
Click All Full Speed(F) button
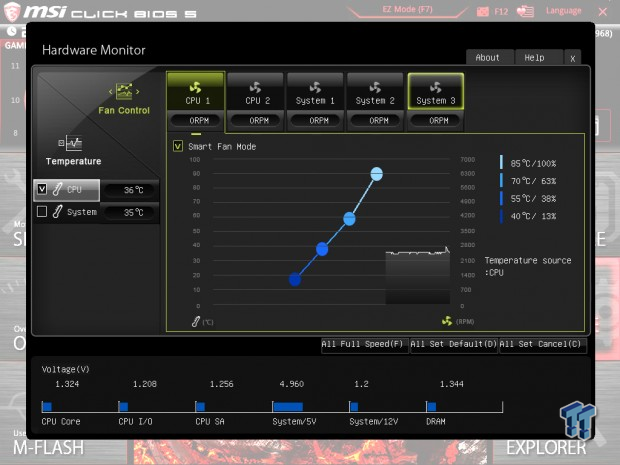pyautogui.click(x=364, y=345)
